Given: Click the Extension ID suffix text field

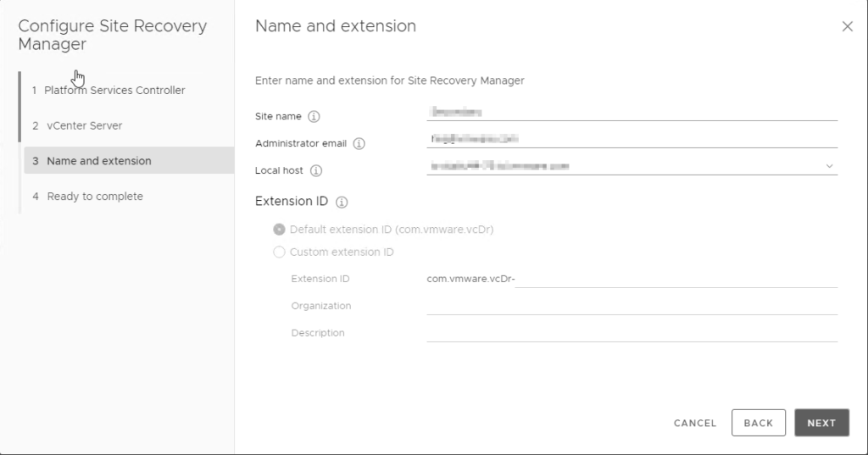Looking at the screenshot, I should tap(676, 279).
